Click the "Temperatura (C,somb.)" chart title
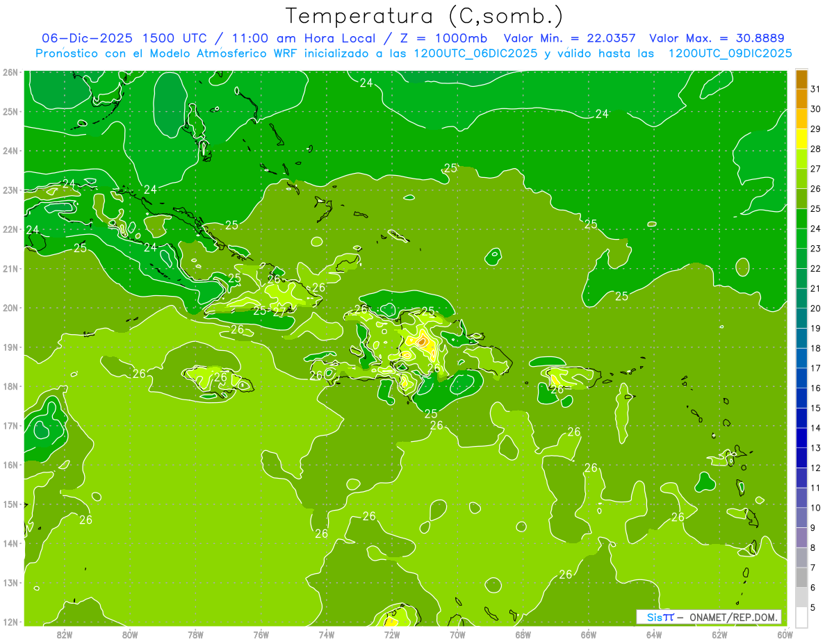Screen dimensions: 834x644 [x=424, y=17]
